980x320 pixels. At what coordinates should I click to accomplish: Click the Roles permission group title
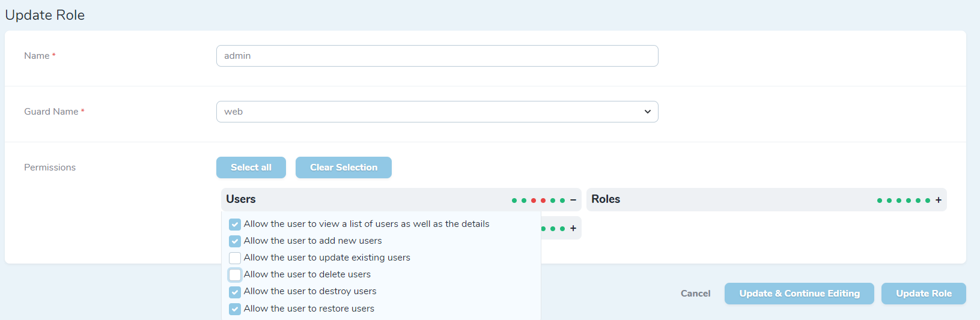(x=606, y=199)
